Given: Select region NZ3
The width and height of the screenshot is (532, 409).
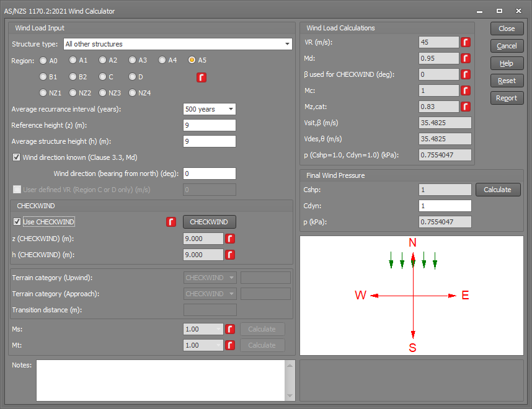Looking at the screenshot, I should (x=103, y=92).
